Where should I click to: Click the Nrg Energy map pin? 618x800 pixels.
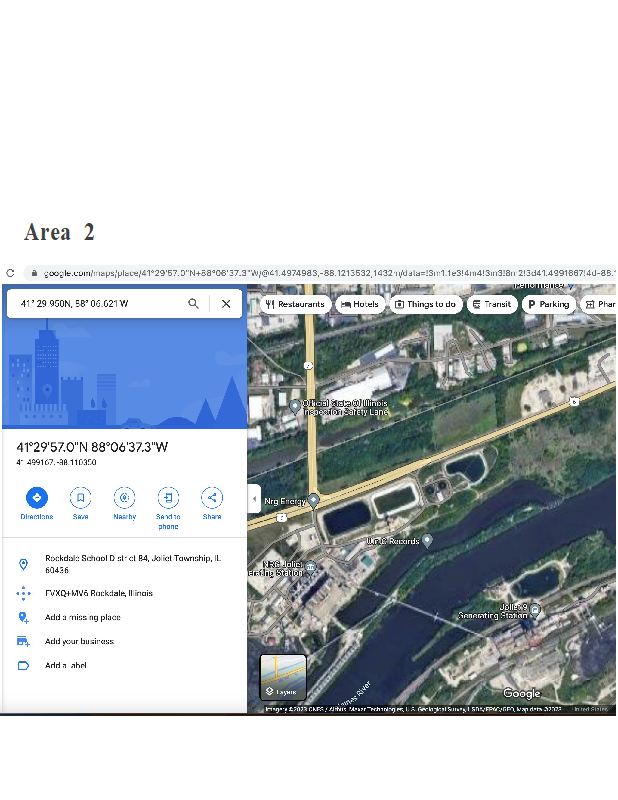pos(313,500)
